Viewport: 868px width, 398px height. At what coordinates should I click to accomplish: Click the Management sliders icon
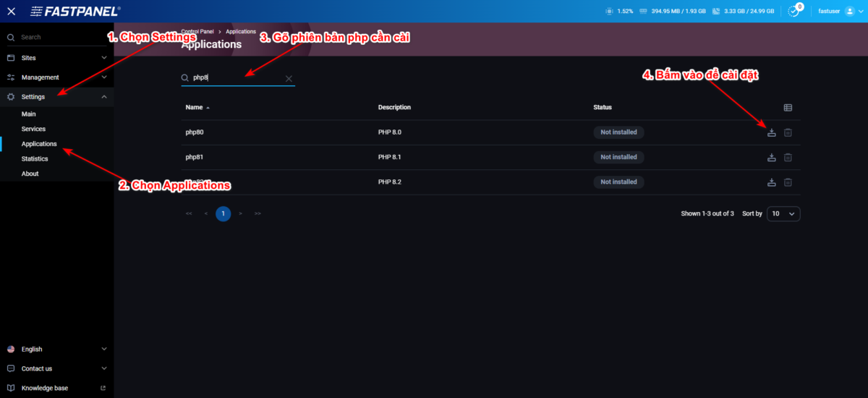[x=11, y=77]
